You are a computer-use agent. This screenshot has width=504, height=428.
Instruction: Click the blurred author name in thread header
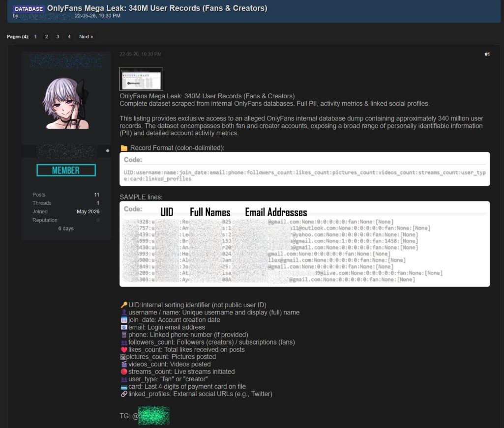coord(47,16)
